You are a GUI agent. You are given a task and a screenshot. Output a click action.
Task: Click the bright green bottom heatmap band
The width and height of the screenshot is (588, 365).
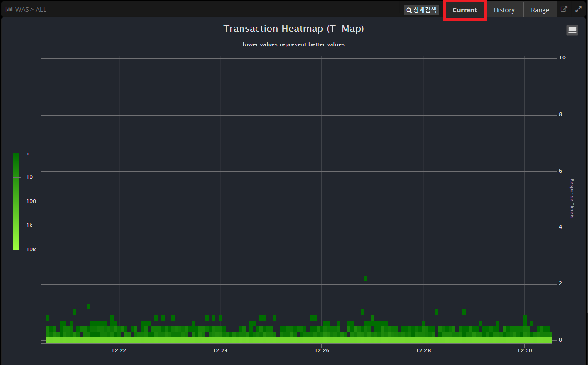(x=298, y=340)
